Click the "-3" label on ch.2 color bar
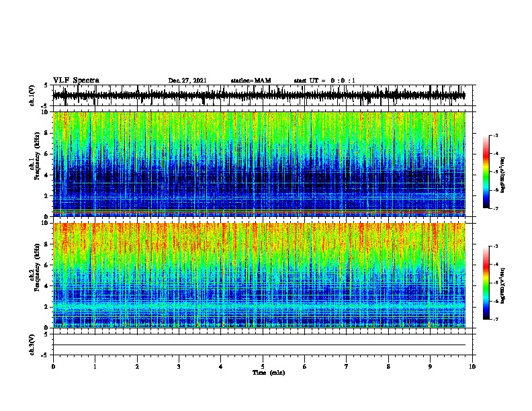This screenshot has height=411, width=532. coord(495,246)
